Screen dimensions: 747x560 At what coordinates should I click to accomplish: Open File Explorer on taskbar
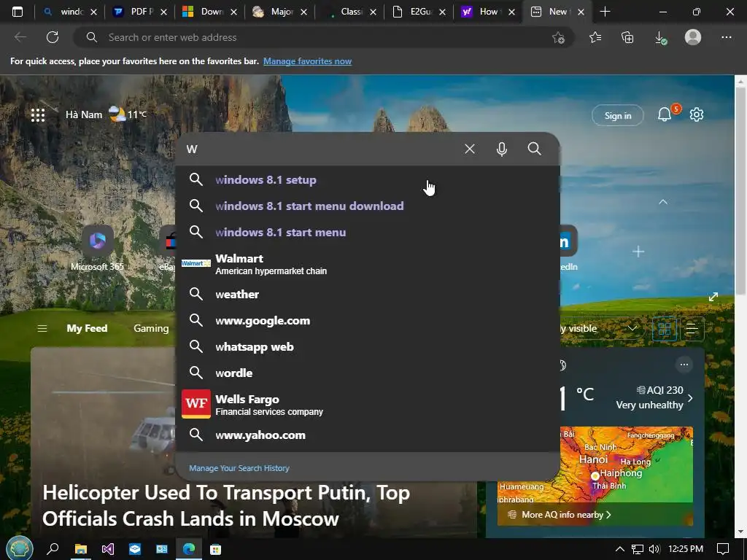click(81, 549)
